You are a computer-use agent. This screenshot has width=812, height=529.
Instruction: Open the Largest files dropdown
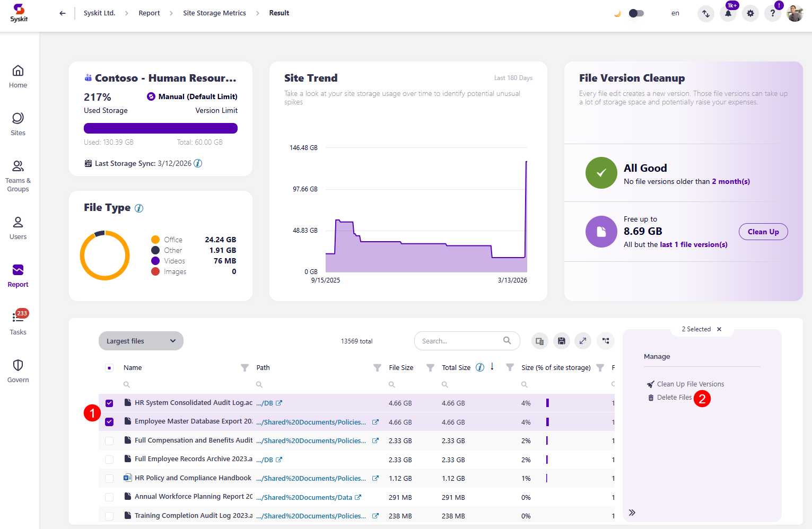141,341
